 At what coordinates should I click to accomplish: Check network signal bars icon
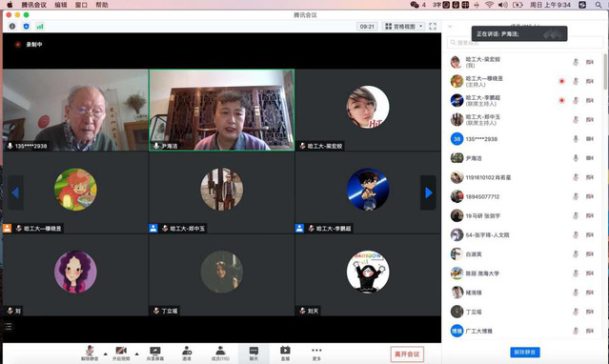(40, 26)
